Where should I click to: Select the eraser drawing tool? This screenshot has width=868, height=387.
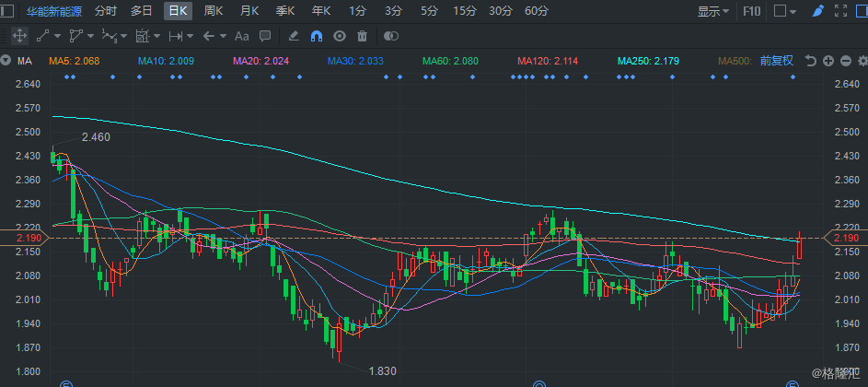(294, 36)
